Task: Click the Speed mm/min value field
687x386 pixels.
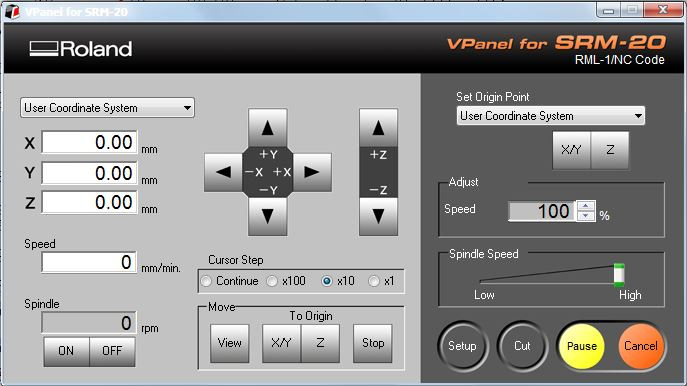Action: (x=89, y=262)
